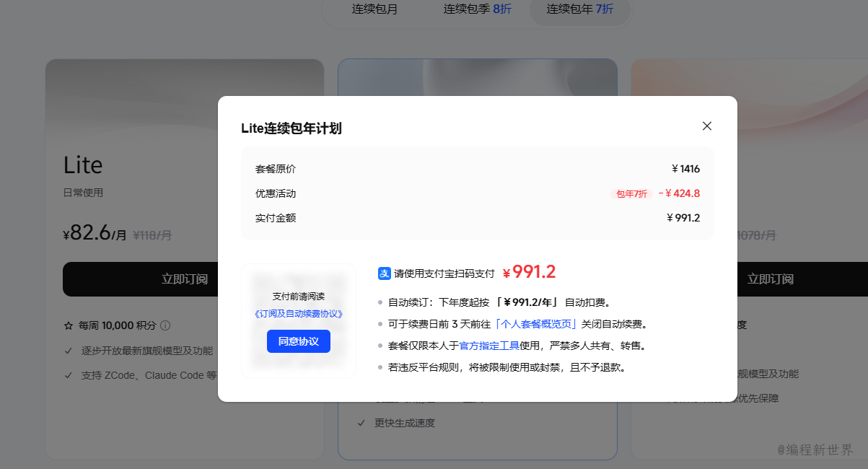Click the blurred QR code area
Viewport: 868px width, 469px height.
(x=299, y=321)
